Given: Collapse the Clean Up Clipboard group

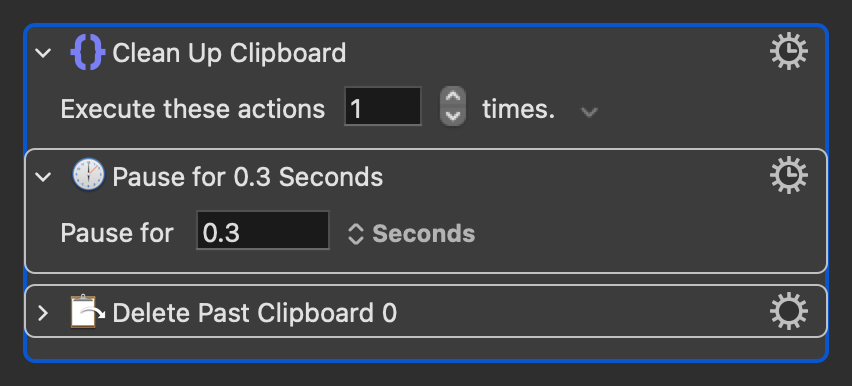Looking at the screenshot, I should coord(43,53).
